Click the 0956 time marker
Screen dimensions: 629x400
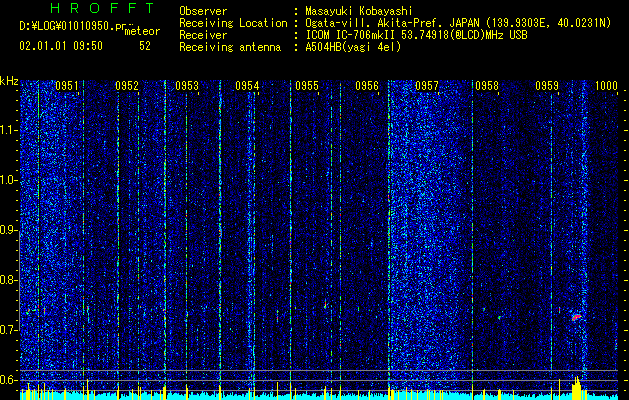(x=367, y=86)
